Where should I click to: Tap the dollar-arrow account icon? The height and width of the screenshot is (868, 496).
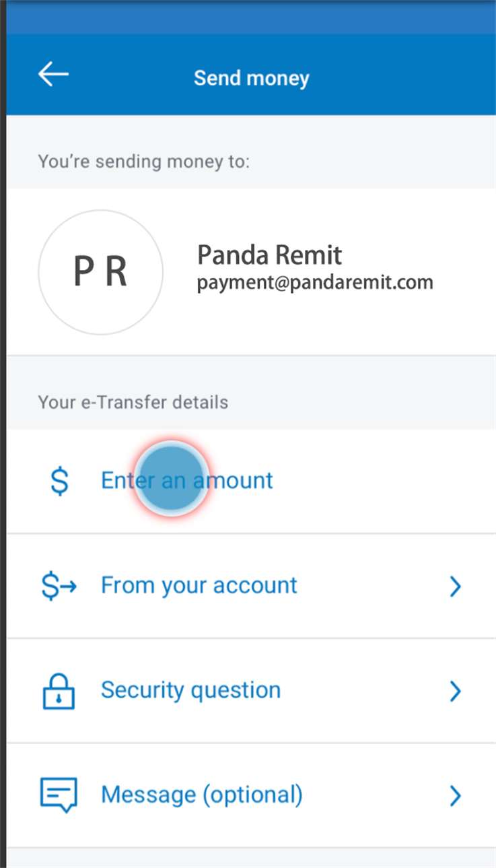(59, 586)
